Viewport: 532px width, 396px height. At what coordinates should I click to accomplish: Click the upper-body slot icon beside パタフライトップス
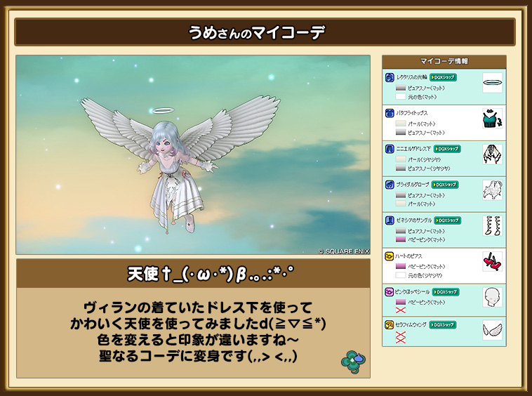(390, 113)
